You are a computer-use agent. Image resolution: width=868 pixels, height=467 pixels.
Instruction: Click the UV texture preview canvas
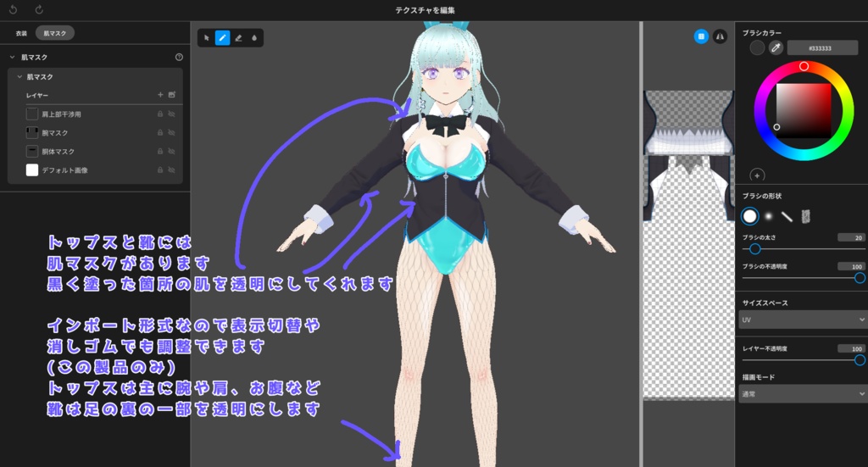coord(688,244)
